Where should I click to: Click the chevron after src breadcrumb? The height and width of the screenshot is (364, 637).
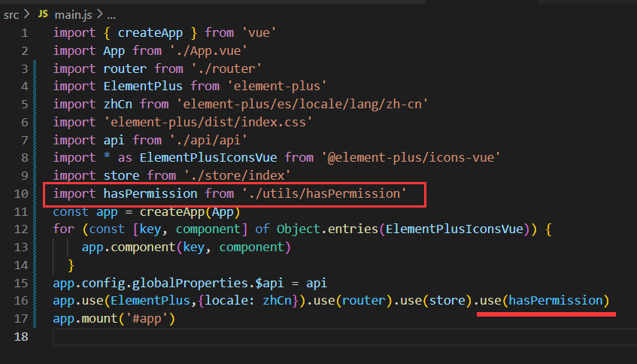tap(26, 14)
